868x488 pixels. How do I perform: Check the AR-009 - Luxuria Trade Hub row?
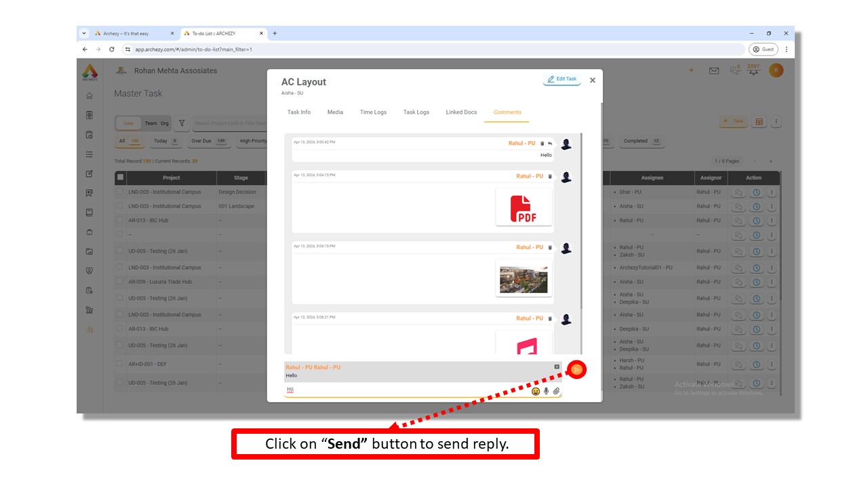point(121,282)
